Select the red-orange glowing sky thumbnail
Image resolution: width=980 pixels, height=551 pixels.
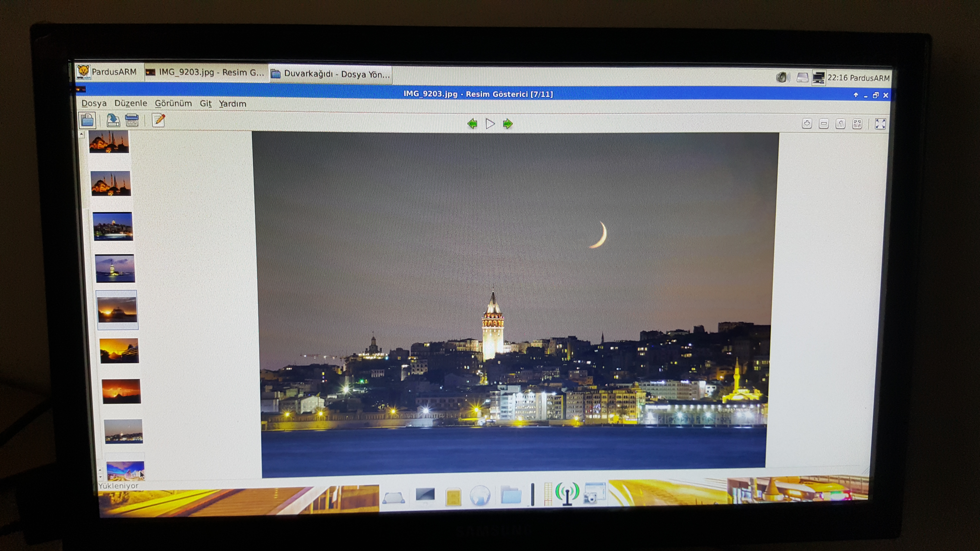[121, 391]
